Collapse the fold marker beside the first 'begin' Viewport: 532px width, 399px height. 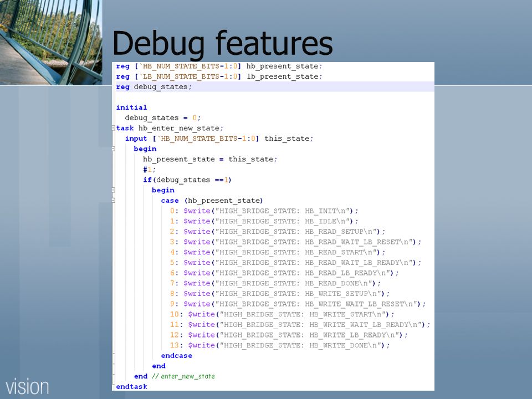click(113, 149)
